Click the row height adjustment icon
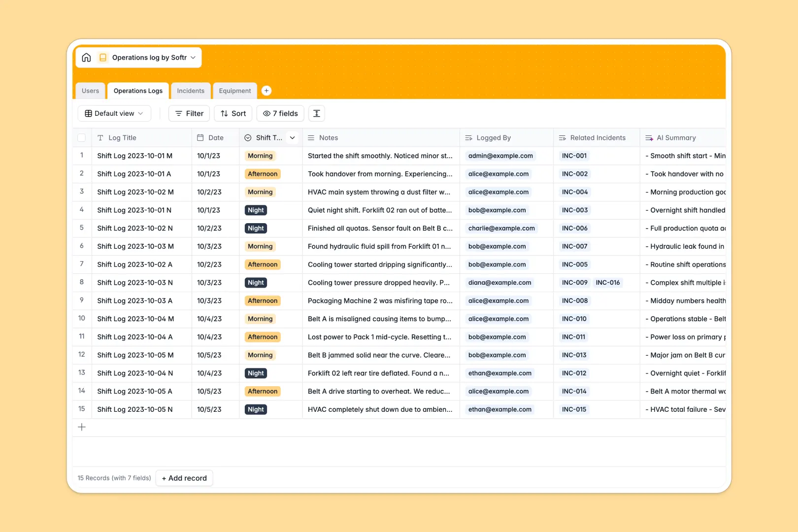The width and height of the screenshot is (798, 532). click(316, 113)
